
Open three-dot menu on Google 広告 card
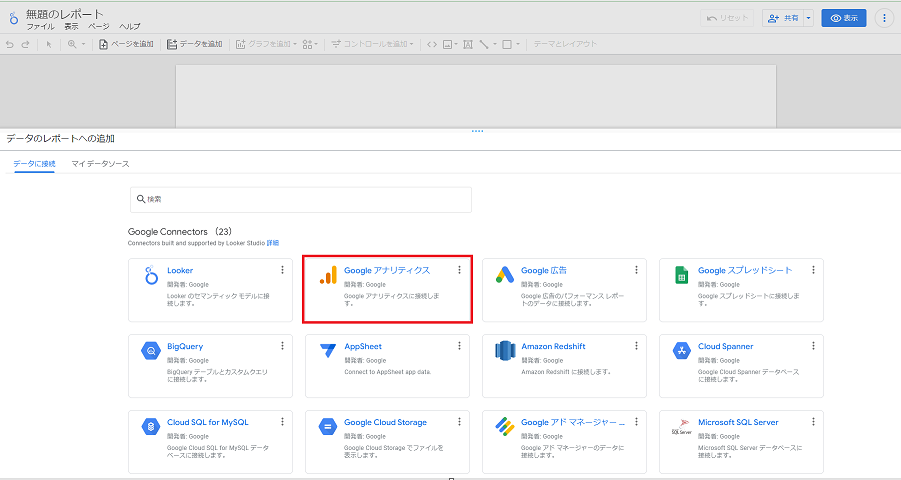pyautogui.click(x=636, y=270)
